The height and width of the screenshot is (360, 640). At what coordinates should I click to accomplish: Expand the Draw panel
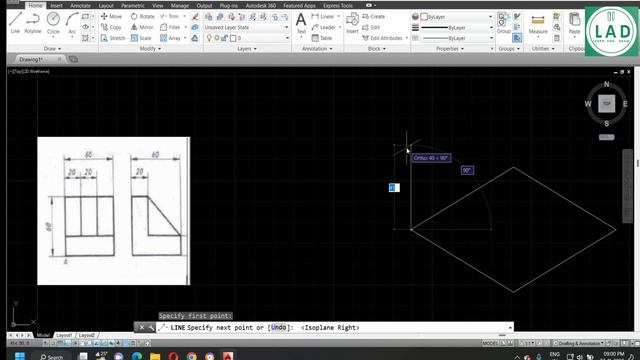(x=52, y=49)
